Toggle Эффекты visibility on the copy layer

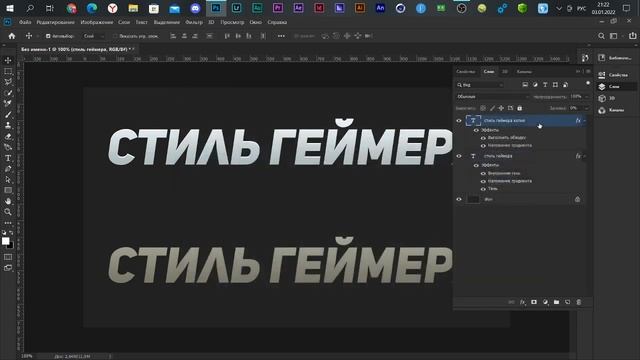476,130
